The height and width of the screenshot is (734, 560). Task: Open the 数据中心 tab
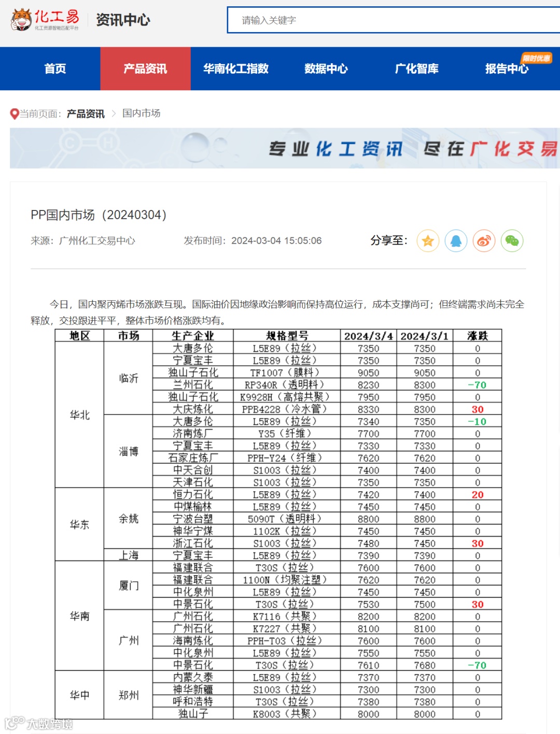[326, 68]
